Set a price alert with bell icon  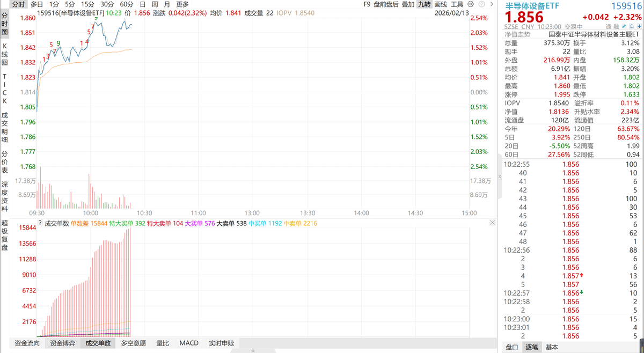631,26
